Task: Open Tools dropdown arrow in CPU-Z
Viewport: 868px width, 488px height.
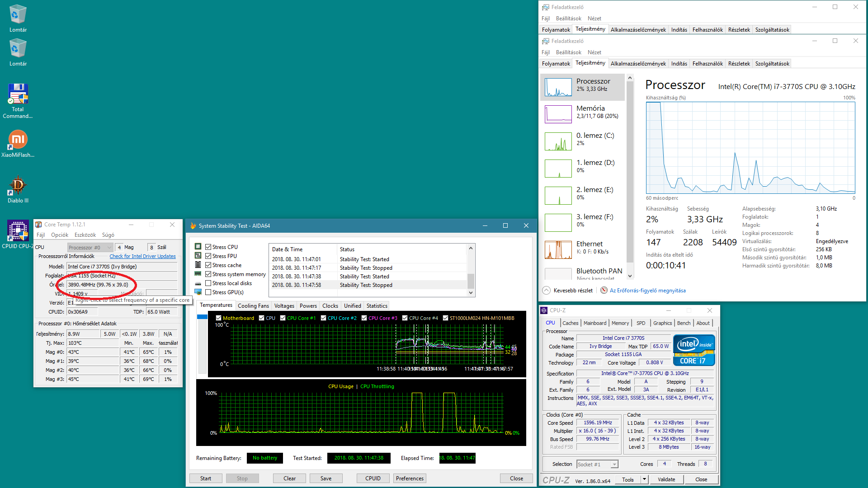Action: [644, 479]
